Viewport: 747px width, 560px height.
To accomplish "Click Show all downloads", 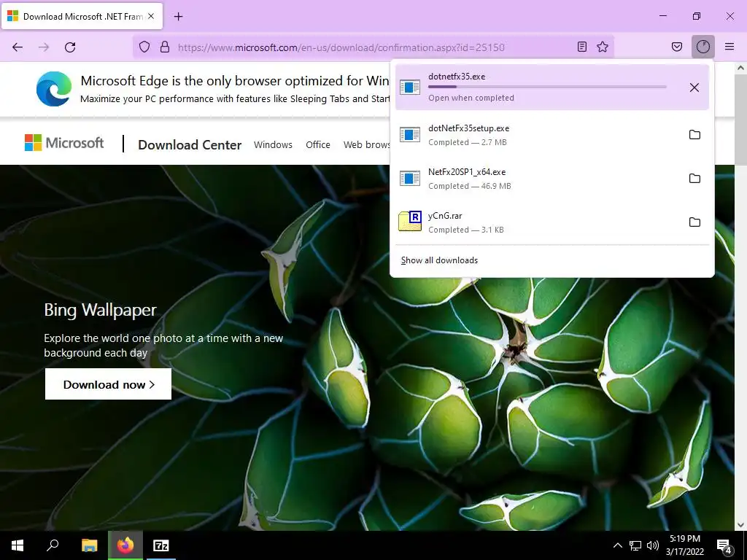I will [x=439, y=260].
